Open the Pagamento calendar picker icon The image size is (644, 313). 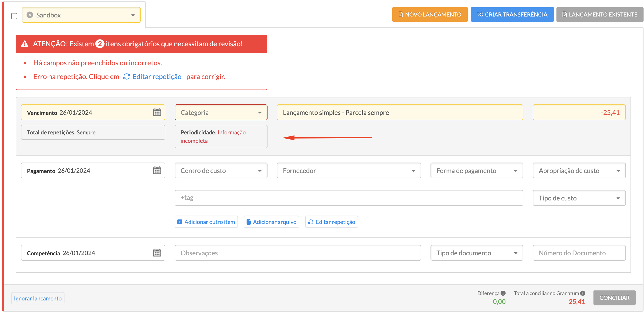pyautogui.click(x=157, y=171)
